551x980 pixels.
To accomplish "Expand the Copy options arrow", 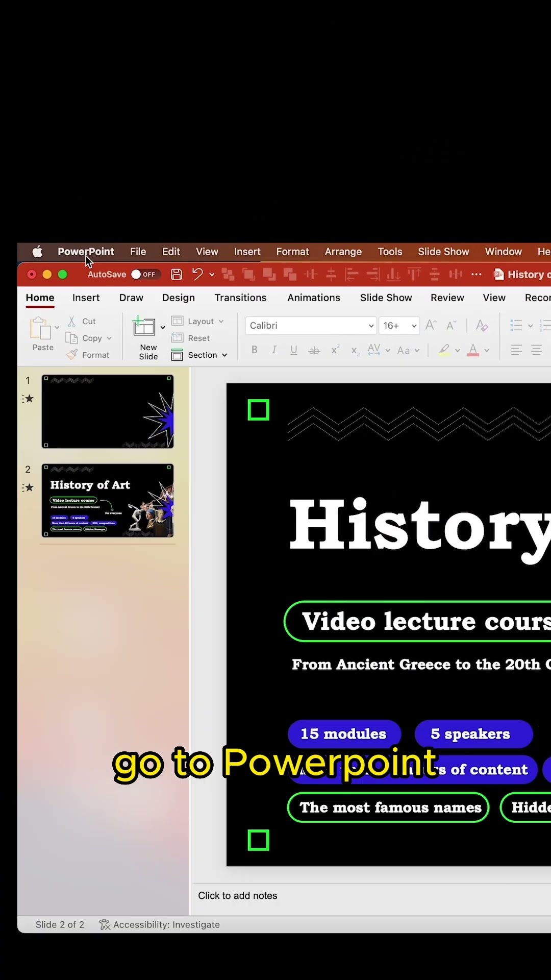I will 109,338.
